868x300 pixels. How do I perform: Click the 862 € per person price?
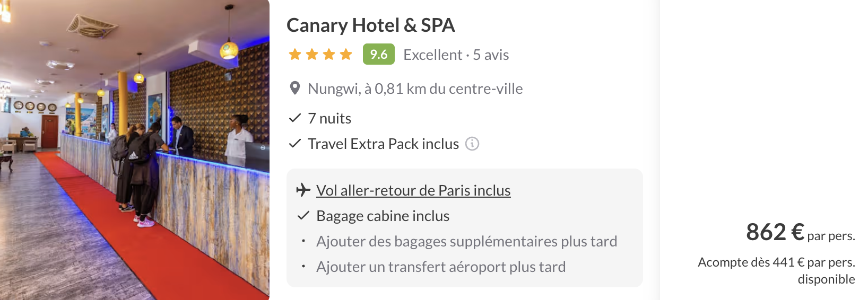point(775,232)
